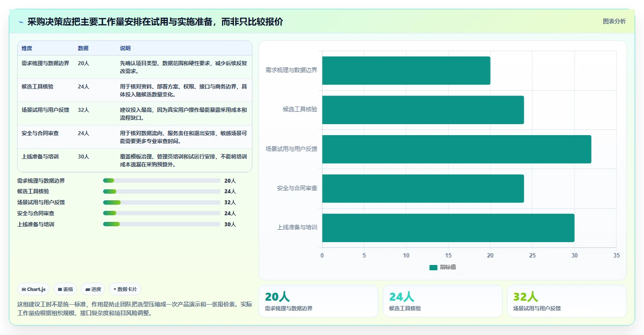Click the description starting 建议投入最高
Screen dimensions: 644x335
pyautogui.click(x=184, y=114)
